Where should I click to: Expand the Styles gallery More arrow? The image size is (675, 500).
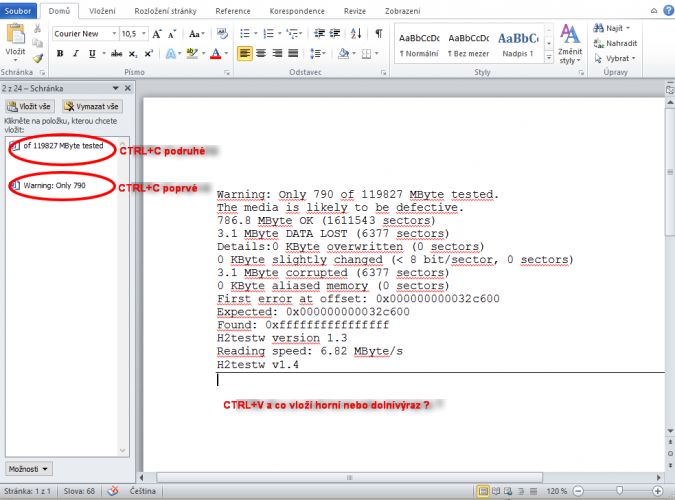point(549,57)
